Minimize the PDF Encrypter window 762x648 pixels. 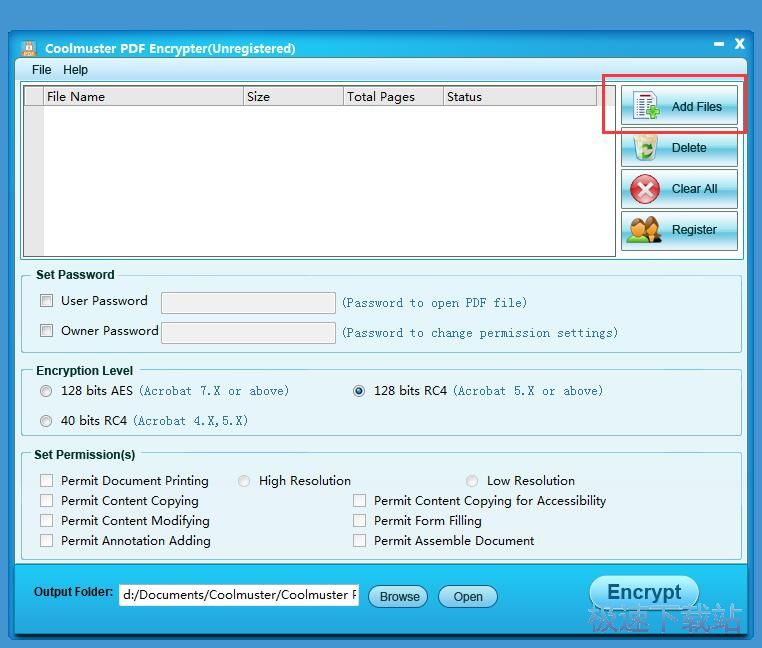pyautogui.click(x=719, y=44)
